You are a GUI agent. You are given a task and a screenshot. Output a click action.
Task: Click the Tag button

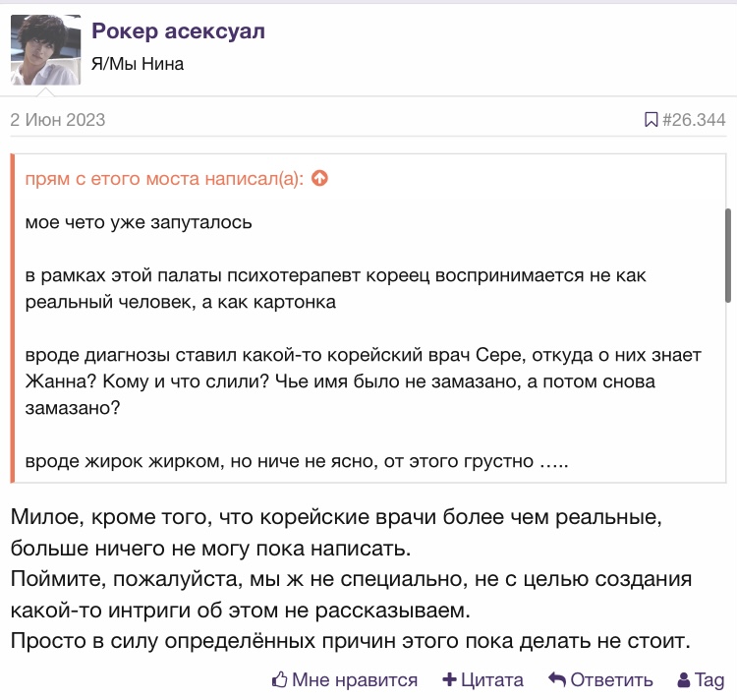tap(709, 679)
